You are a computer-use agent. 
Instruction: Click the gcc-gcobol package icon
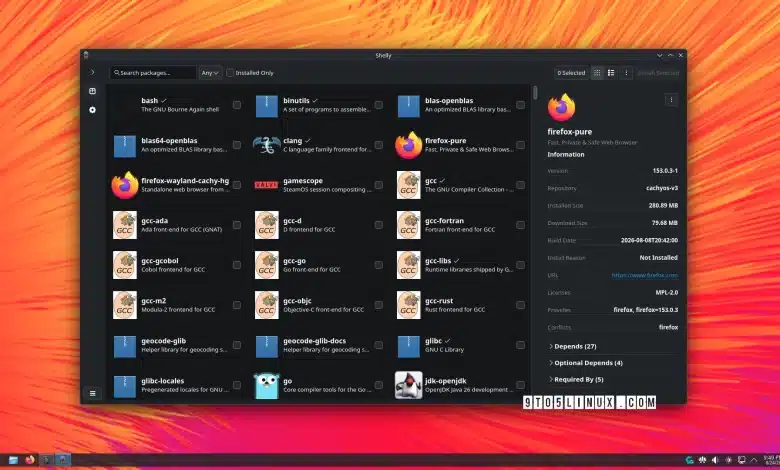pyautogui.click(x=124, y=265)
